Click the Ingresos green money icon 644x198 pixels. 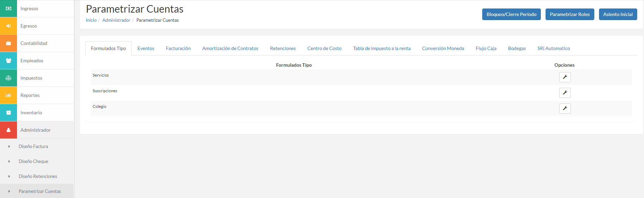9,9
